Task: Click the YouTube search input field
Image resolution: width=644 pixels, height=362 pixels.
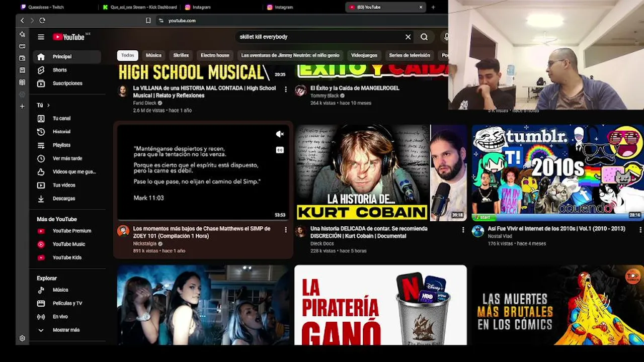Action: pyautogui.click(x=320, y=37)
